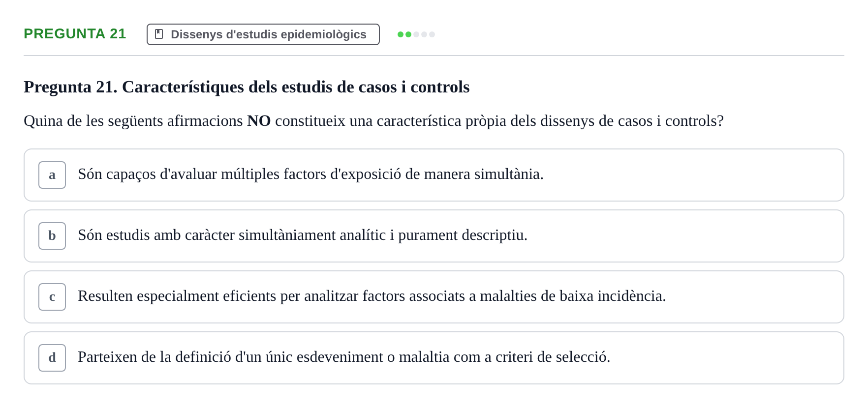Click the green difficulty dots indicator
The width and height of the screenshot is (868, 409).
point(416,34)
